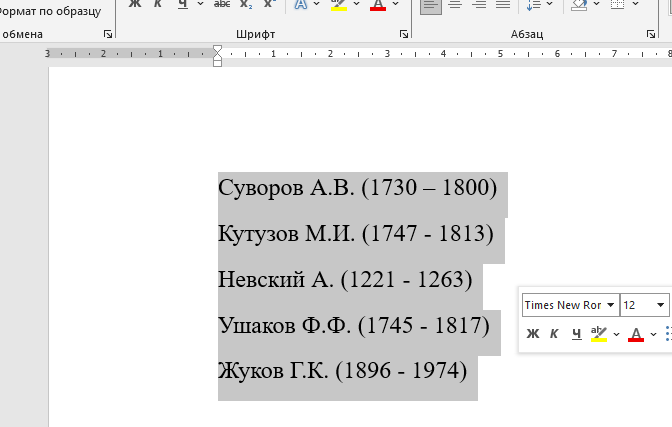The width and height of the screenshot is (672, 427).
Task: Apply yellow highlight color from the ribbon
Action: (x=339, y=3)
